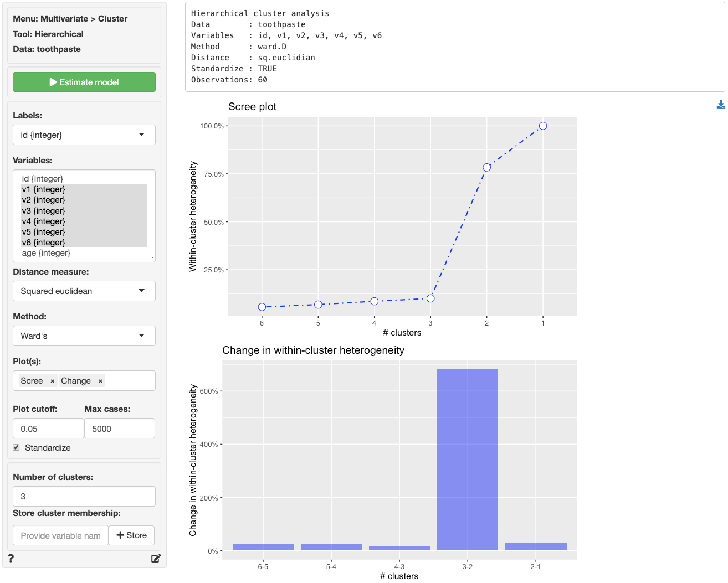This screenshot has height=583, width=728.
Task: Click the cluster membership variable name box
Action: pos(60,535)
